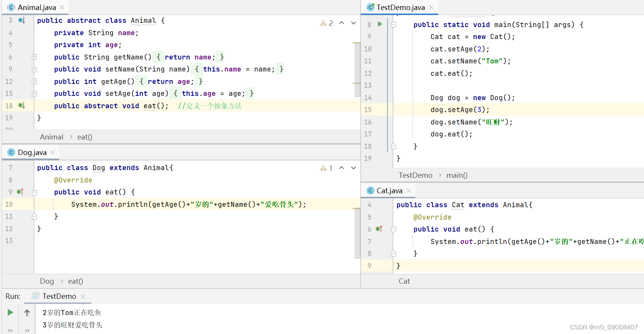
Task: Click 'public abstract void eat();' declaration
Action: [111, 106]
